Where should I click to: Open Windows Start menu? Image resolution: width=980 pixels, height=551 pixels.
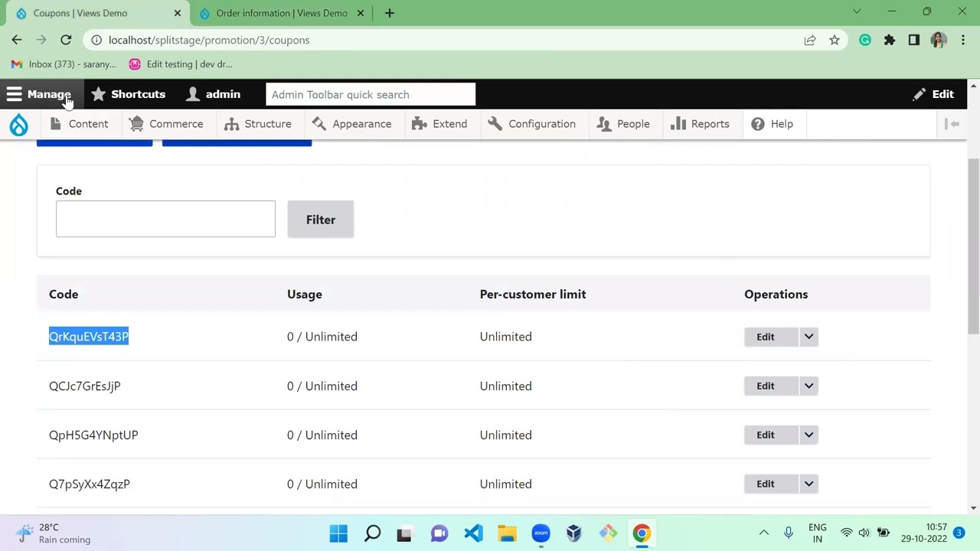(338, 533)
